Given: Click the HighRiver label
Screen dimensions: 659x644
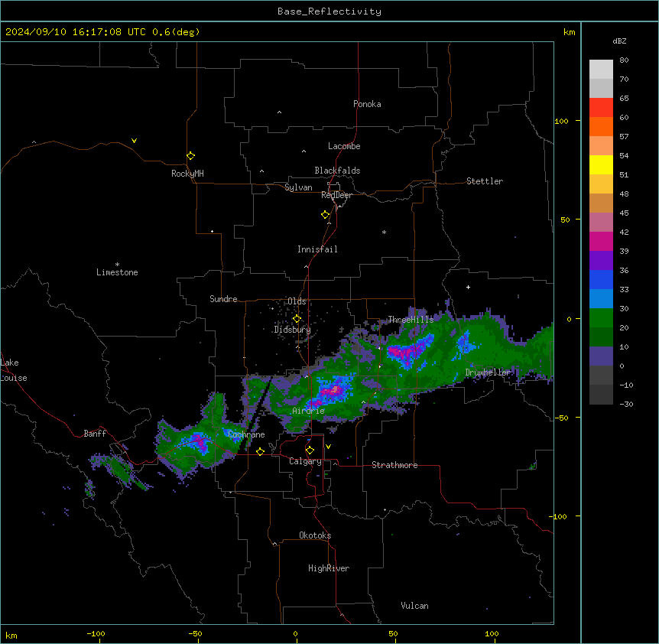Looking at the screenshot, I should point(329,568).
